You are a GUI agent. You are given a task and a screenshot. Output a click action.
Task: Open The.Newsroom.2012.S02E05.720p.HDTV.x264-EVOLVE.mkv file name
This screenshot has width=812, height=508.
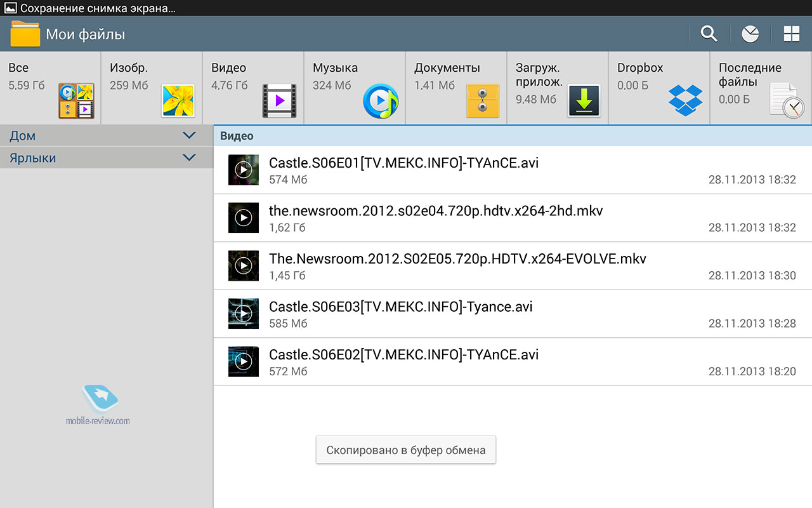[458, 258]
